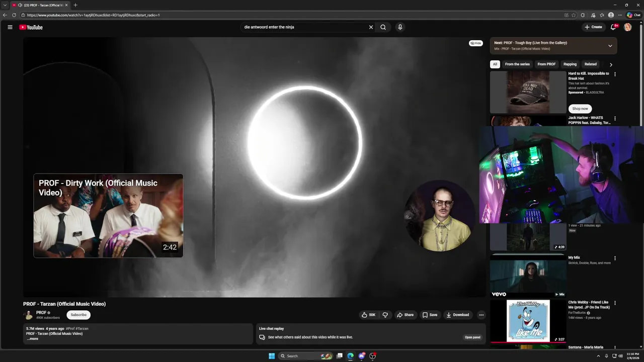Click the Create button

coord(593,27)
